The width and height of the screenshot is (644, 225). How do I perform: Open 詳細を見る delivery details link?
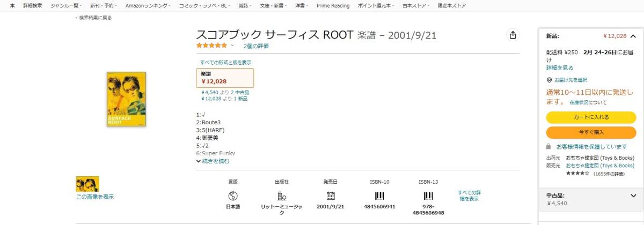[560, 68]
